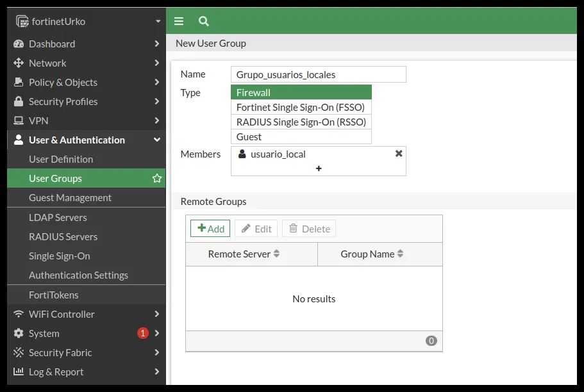The image size is (584, 392).
Task: Choose the Guest group type
Action: click(x=301, y=136)
